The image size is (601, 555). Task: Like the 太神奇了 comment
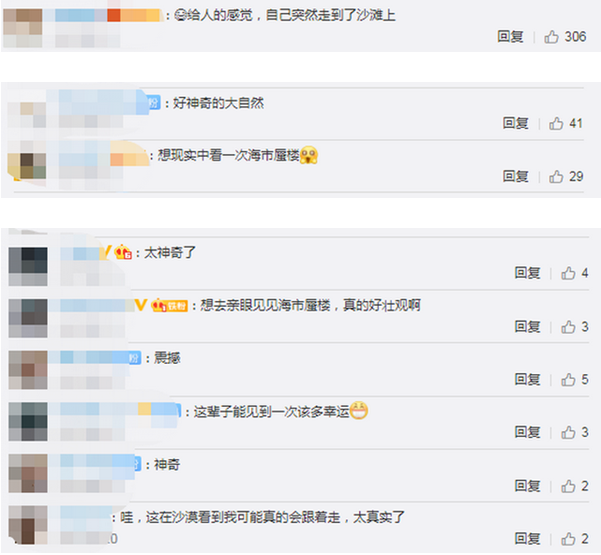568,273
